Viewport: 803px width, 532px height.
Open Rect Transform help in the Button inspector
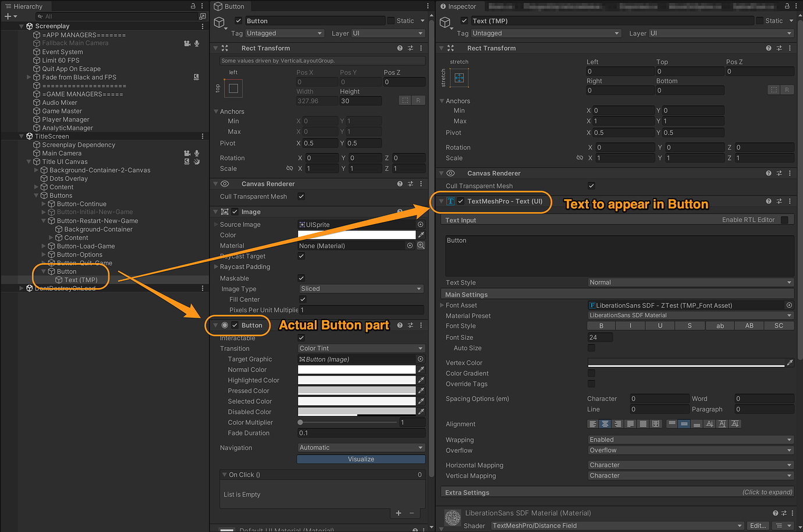pyautogui.click(x=400, y=48)
